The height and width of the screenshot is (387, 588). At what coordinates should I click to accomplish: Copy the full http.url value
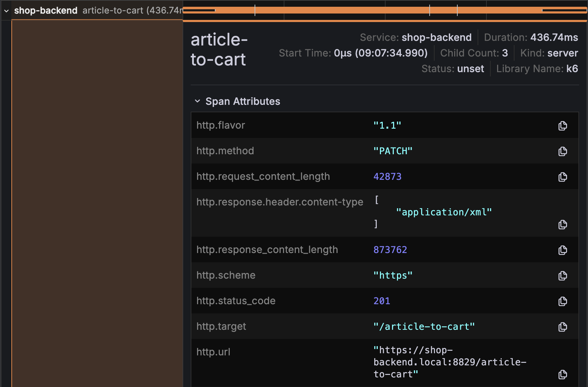pyautogui.click(x=563, y=374)
